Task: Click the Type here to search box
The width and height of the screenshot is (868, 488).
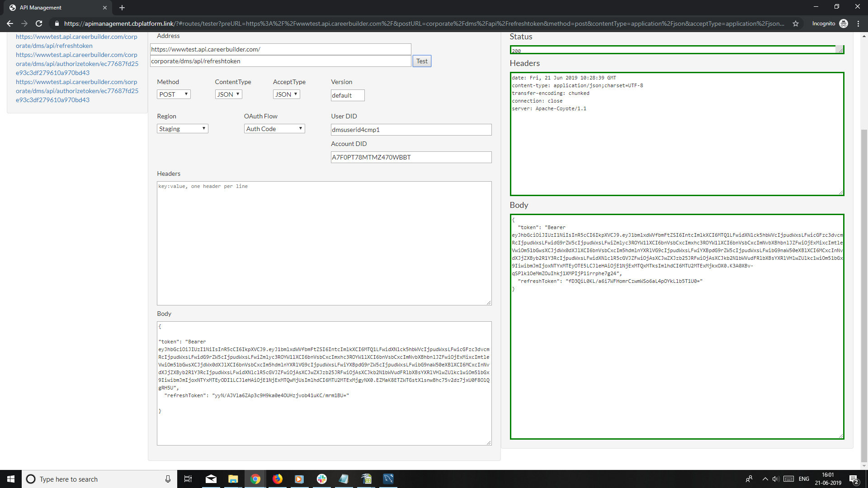Action: pos(99,479)
